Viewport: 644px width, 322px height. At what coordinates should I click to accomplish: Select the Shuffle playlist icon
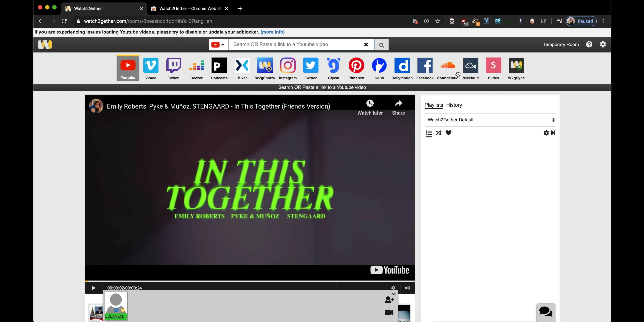coord(439,133)
